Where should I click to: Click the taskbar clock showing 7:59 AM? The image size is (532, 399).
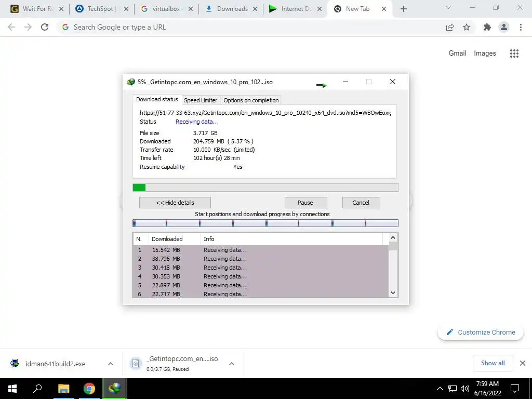click(487, 389)
